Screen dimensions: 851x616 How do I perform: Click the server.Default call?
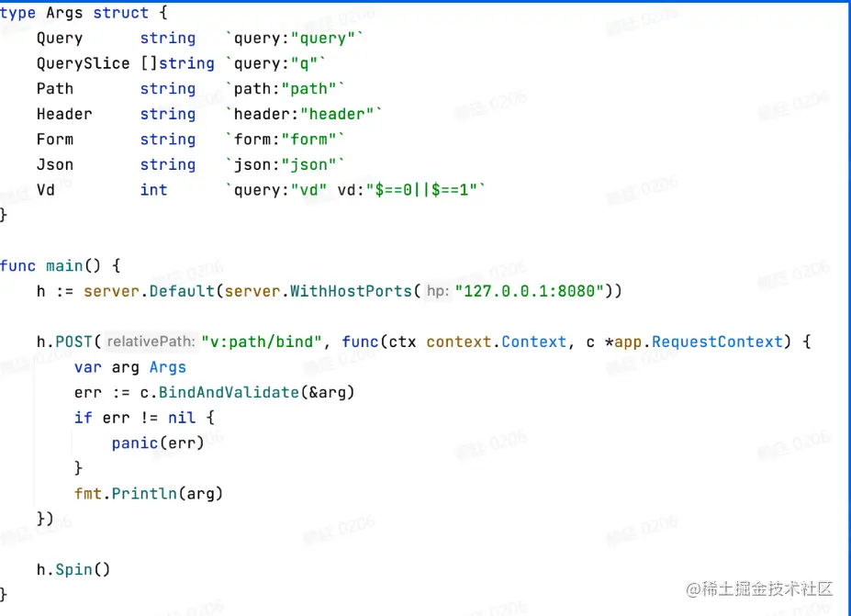click(x=150, y=291)
